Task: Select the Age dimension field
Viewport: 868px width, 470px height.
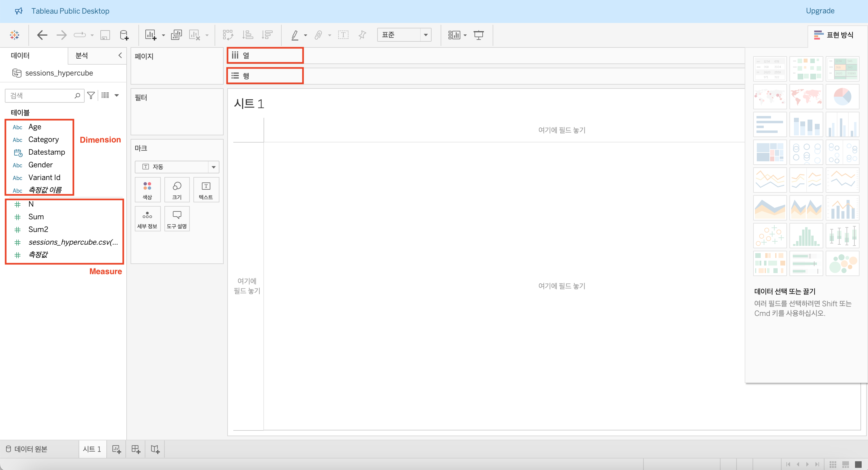Action: pos(35,127)
